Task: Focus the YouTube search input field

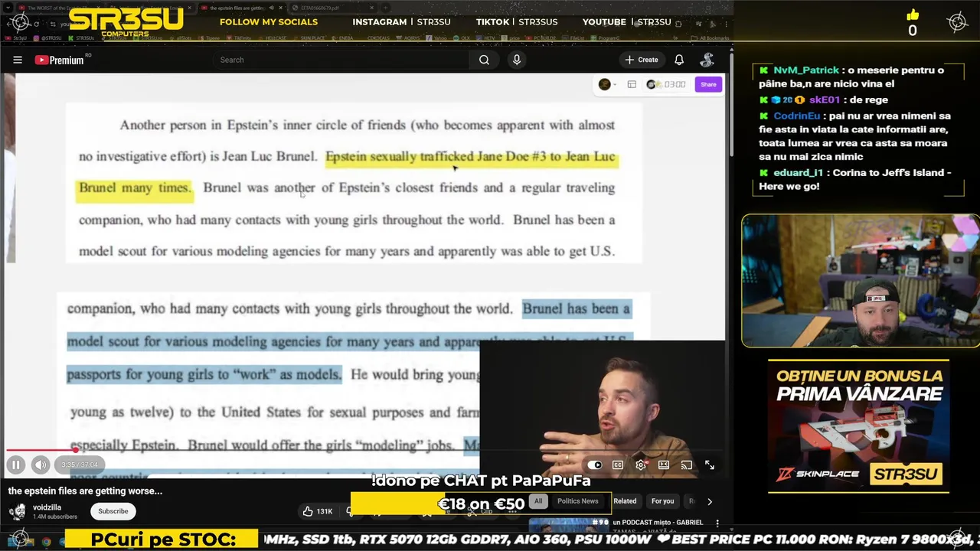Action: [341, 60]
